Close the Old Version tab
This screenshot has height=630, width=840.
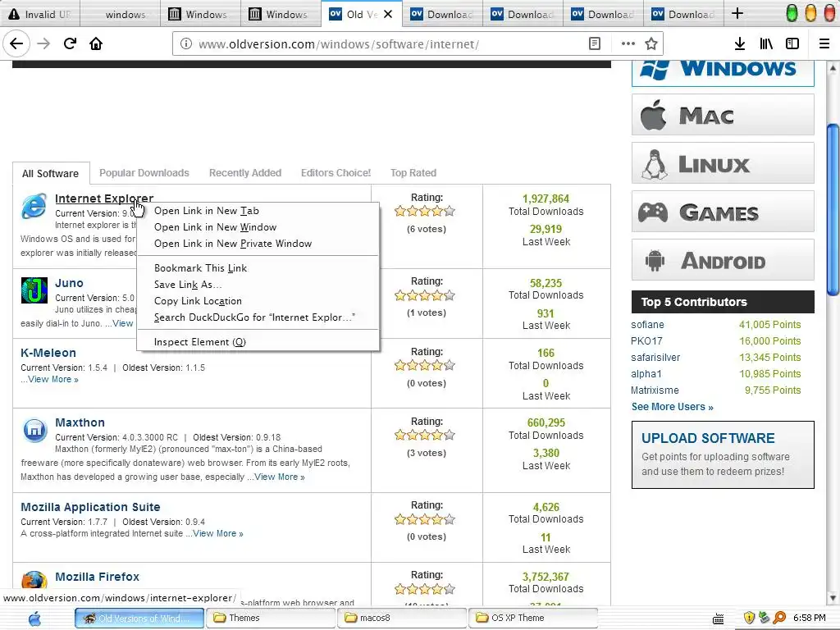pos(388,15)
